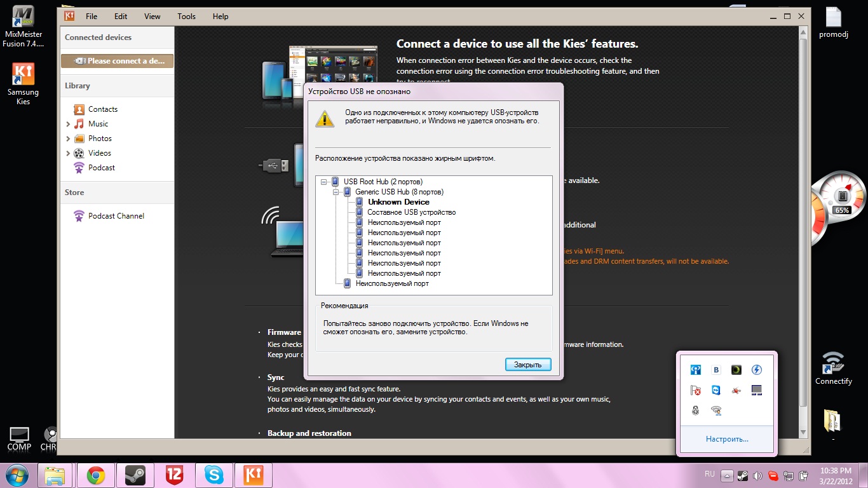Click the 'Настроить...' link in tray popup
The width and height of the screenshot is (868, 488).
(727, 439)
